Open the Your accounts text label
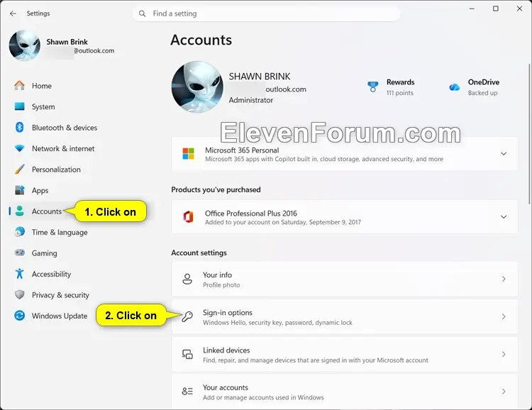This screenshot has height=410, width=532. coord(226,387)
